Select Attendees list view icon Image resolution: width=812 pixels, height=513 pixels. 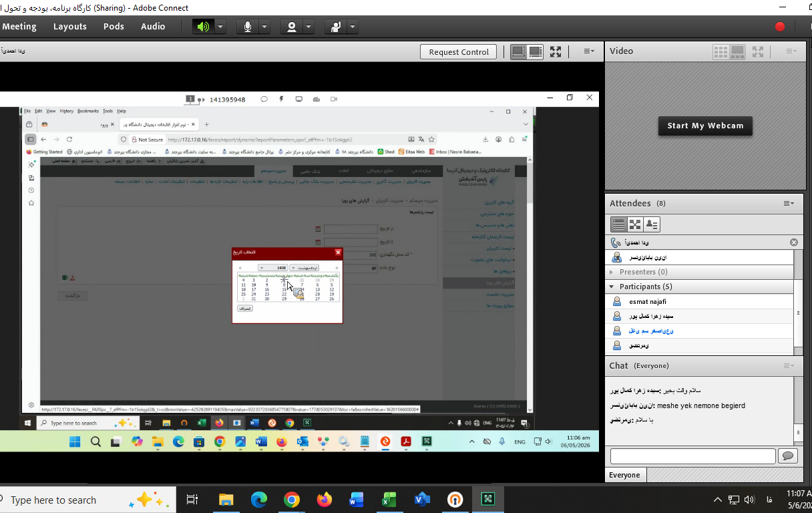618,224
